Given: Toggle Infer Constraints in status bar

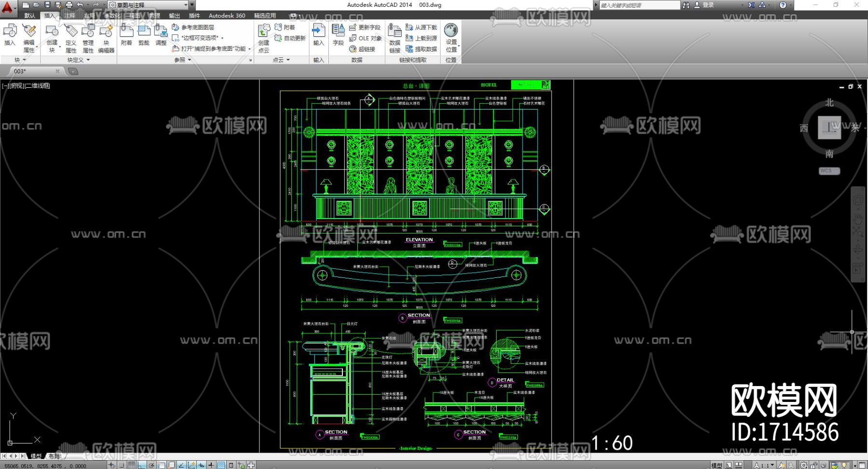Looking at the screenshot, I should [x=112, y=465].
